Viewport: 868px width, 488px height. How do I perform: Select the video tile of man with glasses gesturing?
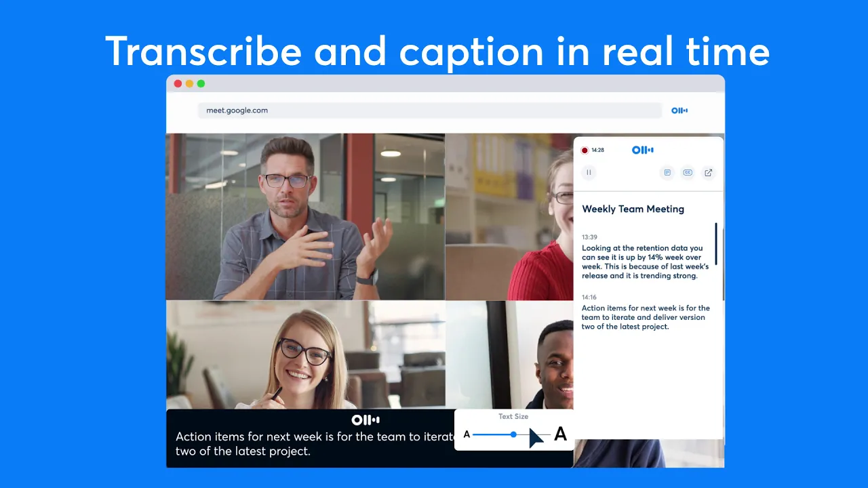(305, 217)
